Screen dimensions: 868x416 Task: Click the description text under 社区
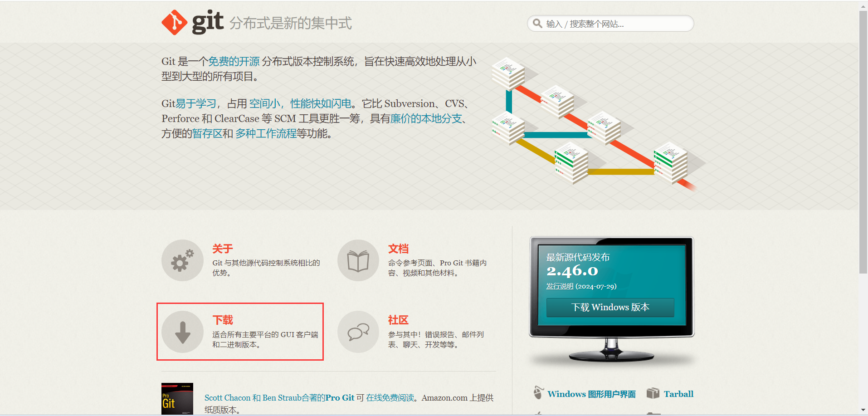(x=436, y=339)
